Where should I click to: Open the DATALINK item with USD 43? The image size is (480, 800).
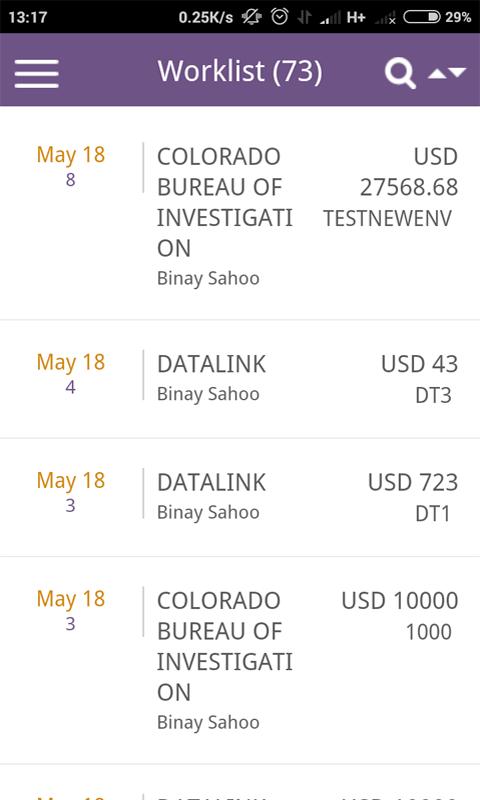point(240,379)
